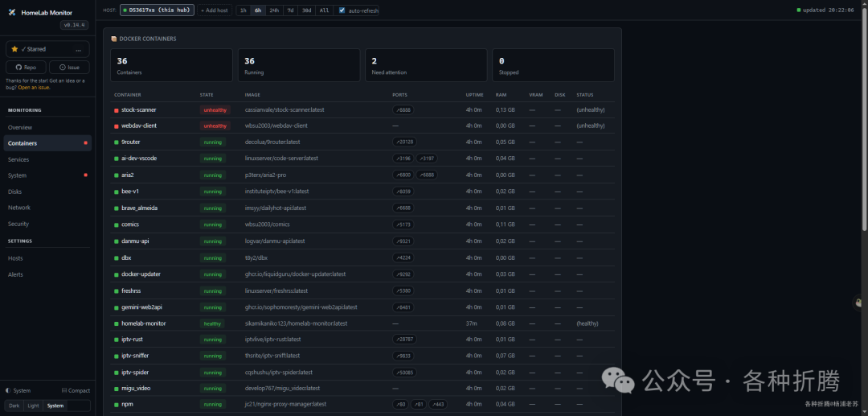Open the Disks page

click(x=47, y=192)
